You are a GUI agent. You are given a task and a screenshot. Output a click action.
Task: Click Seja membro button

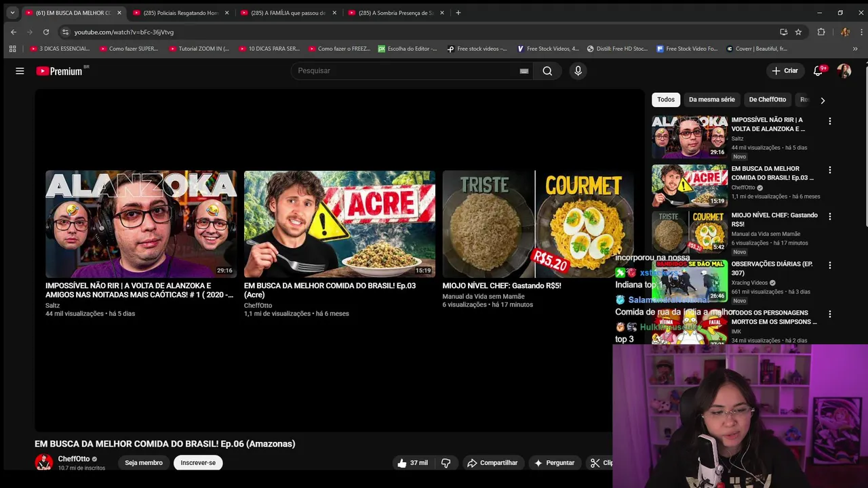pos(144,463)
